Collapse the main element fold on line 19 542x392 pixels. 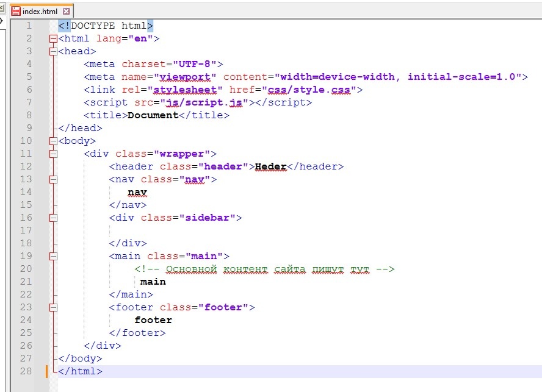(53, 256)
